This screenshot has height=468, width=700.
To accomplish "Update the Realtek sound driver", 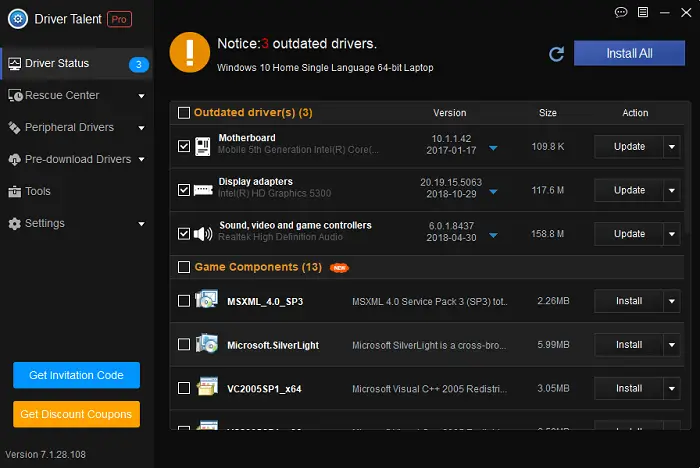I will click(629, 234).
